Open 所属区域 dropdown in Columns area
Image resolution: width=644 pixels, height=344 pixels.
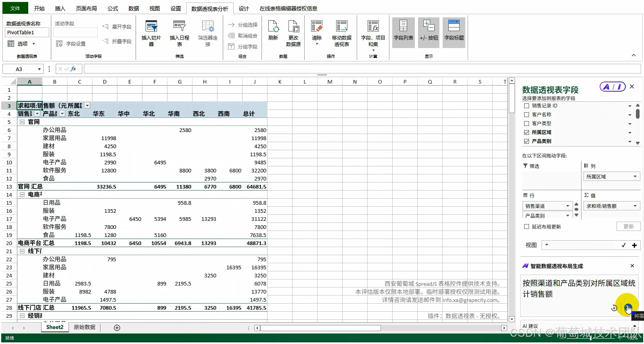click(x=635, y=176)
